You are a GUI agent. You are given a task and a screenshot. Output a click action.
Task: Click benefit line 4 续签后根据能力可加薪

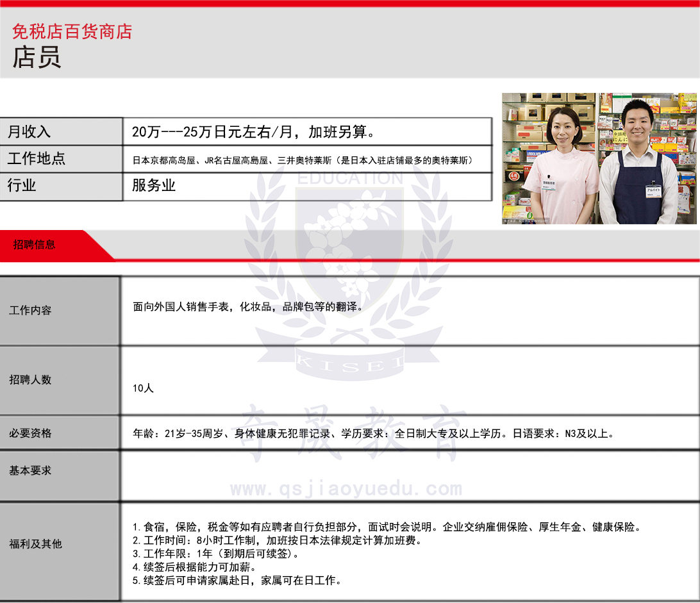tap(195, 567)
